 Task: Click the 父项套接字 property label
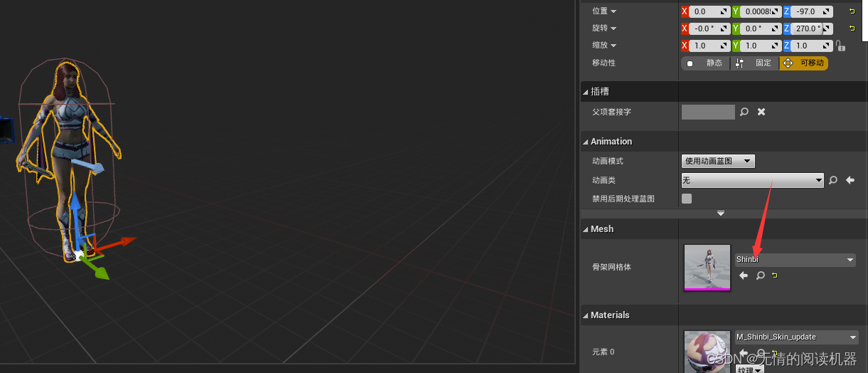click(611, 112)
